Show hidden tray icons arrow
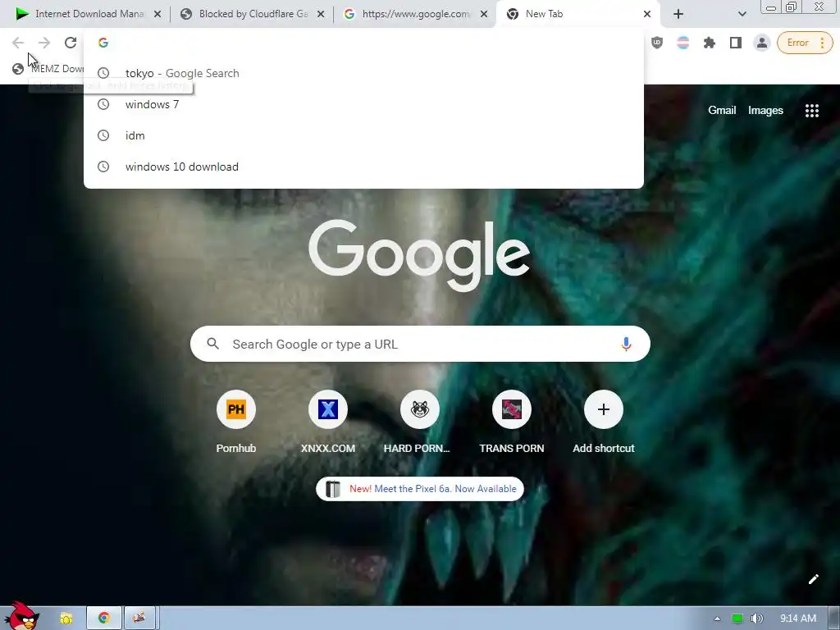 717,619
